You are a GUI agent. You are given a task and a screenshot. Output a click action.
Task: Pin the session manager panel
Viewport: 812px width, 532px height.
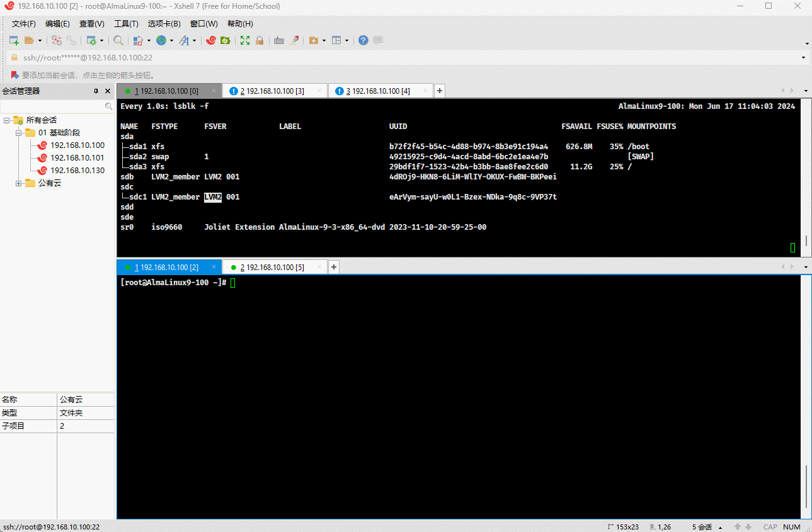tap(96, 91)
